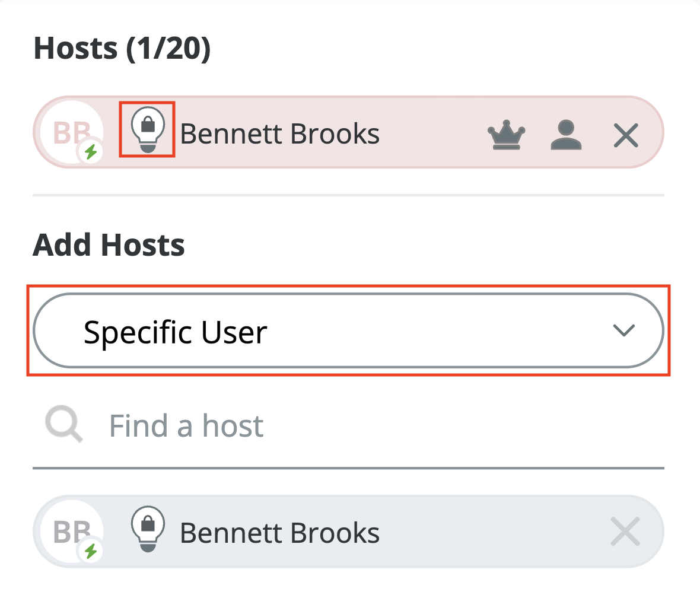Image resolution: width=700 pixels, height=598 pixels.
Task: Focus the Find a host search field
Action: (356, 426)
